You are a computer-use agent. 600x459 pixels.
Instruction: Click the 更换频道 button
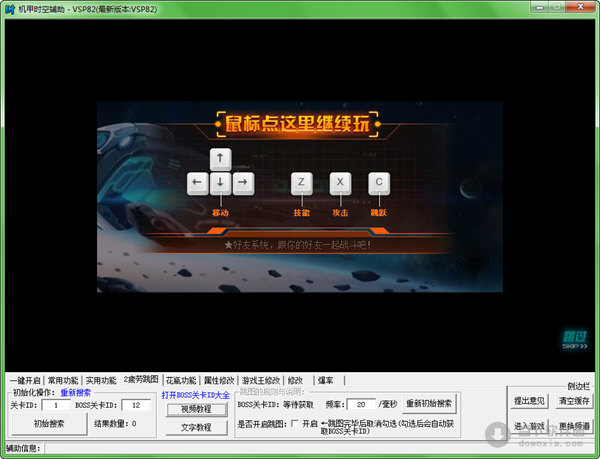(x=574, y=426)
